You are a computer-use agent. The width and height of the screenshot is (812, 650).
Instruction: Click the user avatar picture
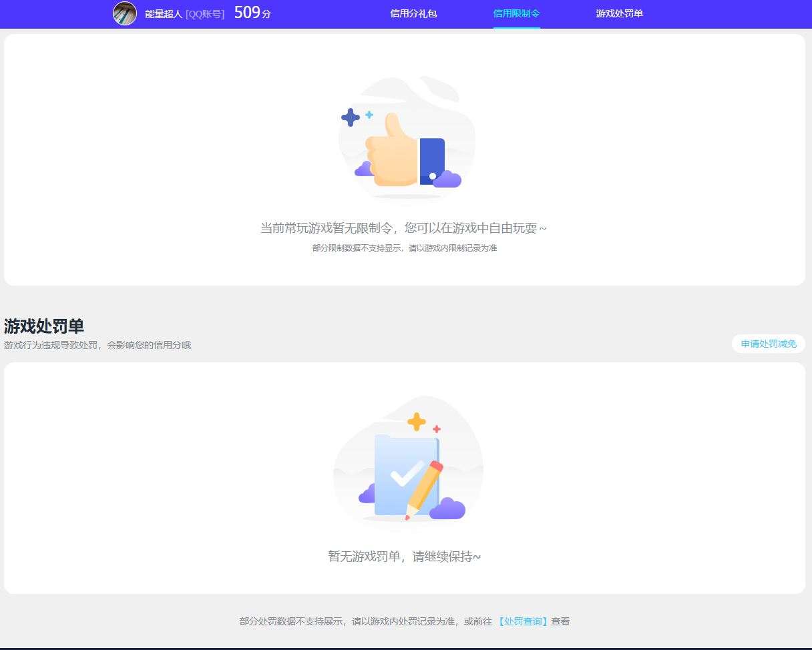(x=125, y=13)
